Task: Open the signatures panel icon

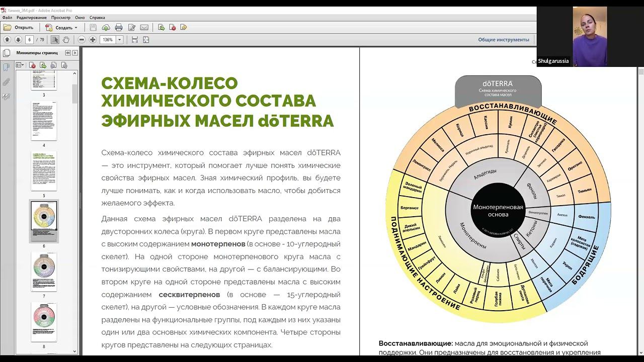Action: pos(6,97)
